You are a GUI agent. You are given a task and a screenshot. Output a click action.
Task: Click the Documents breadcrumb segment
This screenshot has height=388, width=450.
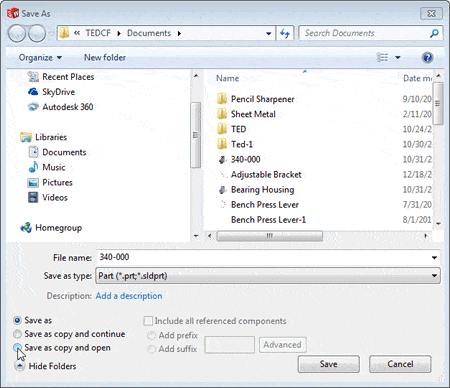tap(149, 33)
